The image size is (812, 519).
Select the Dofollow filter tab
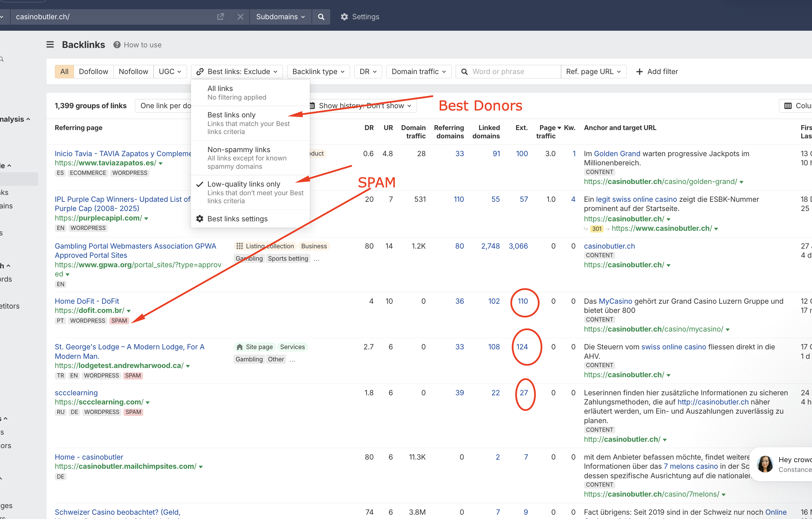coord(93,71)
